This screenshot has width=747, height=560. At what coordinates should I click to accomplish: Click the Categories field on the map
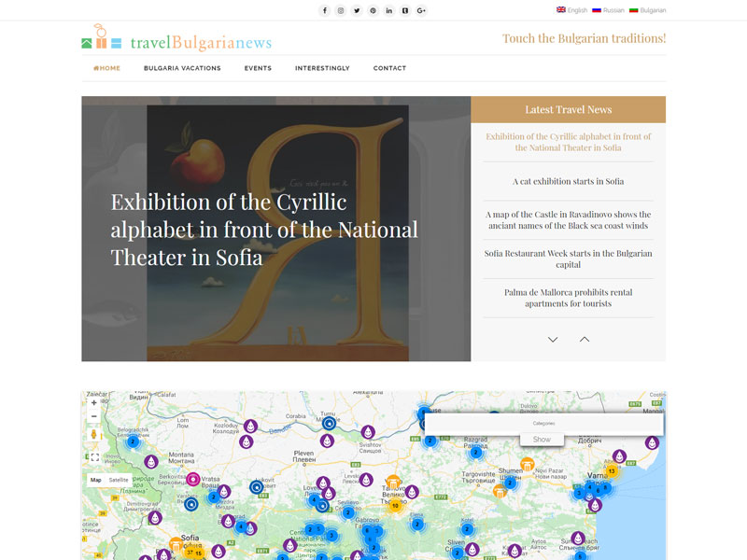(543, 424)
